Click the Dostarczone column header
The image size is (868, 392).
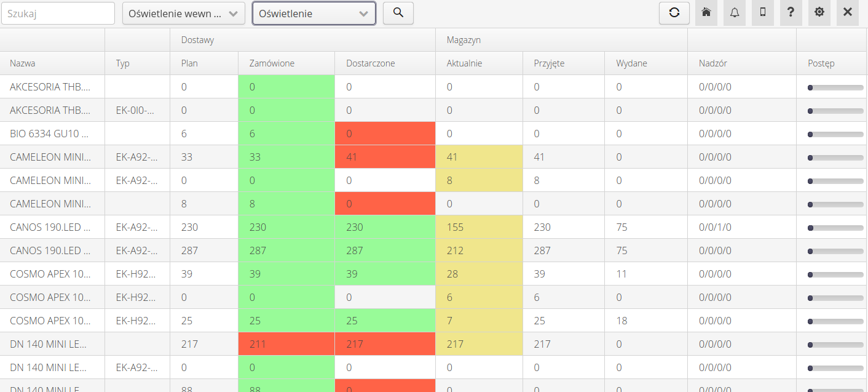point(370,63)
